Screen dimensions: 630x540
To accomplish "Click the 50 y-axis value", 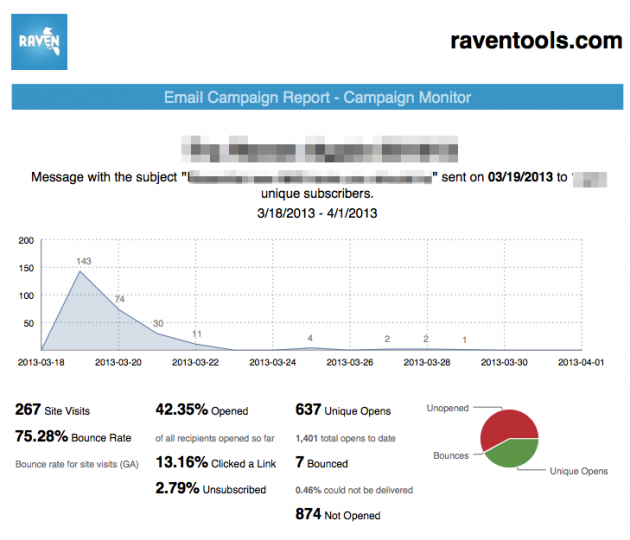I will click(x=29, y=323).
